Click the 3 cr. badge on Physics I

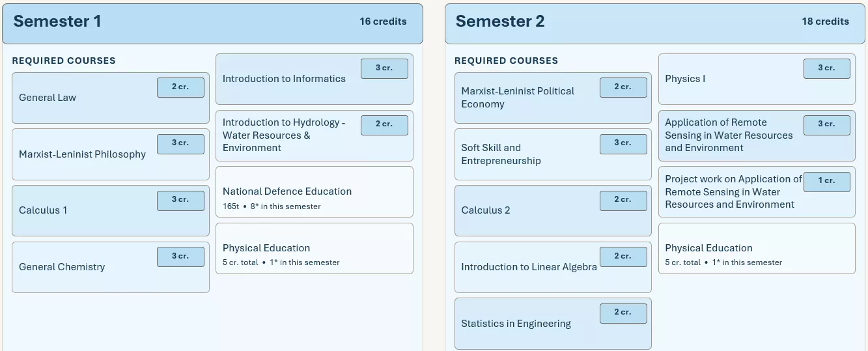coord(826,68)
